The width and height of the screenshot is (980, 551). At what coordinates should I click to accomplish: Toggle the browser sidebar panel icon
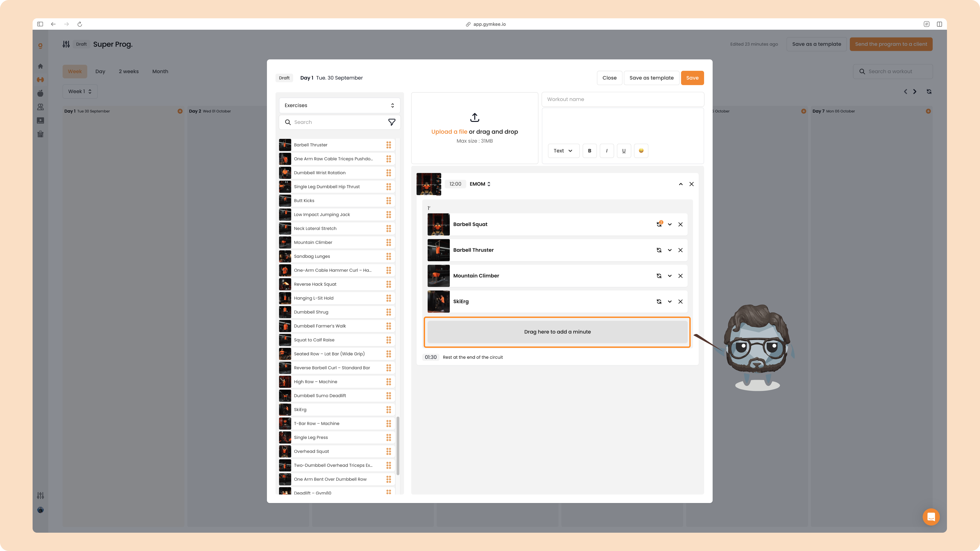[x=40, y=24]
